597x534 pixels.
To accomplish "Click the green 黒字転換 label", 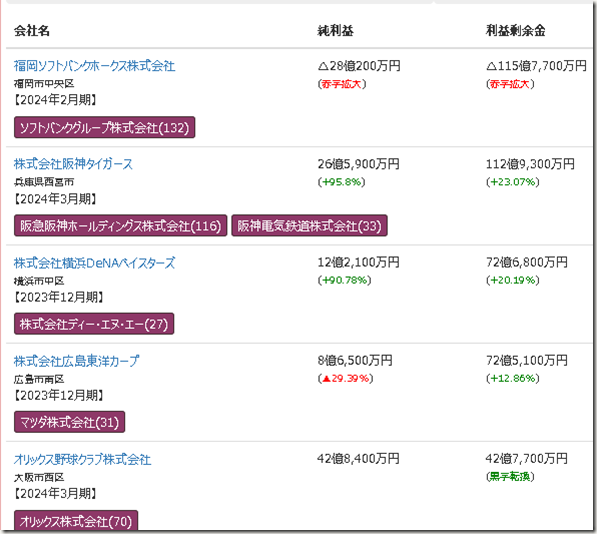I will (x=510, y=477).
